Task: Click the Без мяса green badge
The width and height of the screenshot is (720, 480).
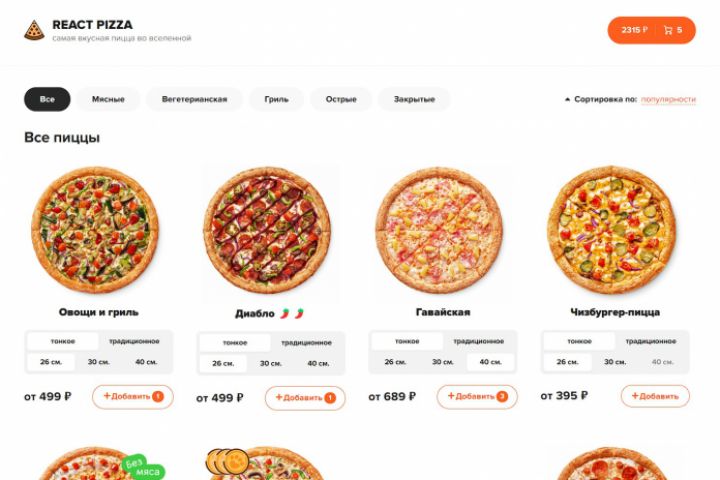Action: point(143,467)
